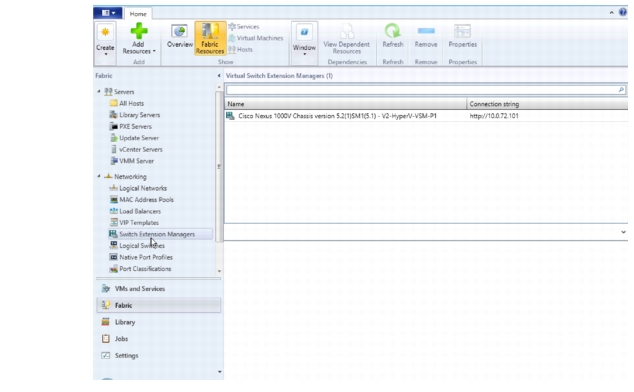Open the Create ribbon button

105,42
